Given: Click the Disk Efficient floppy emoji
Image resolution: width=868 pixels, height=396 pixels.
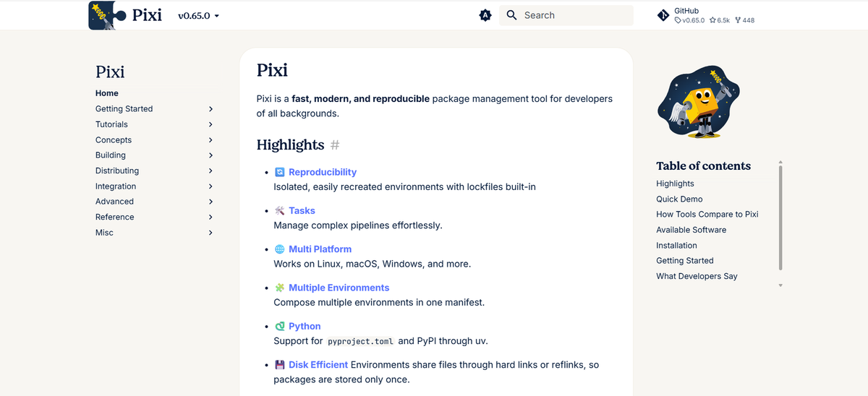Looking at the screenshot, I should [280, 365].
